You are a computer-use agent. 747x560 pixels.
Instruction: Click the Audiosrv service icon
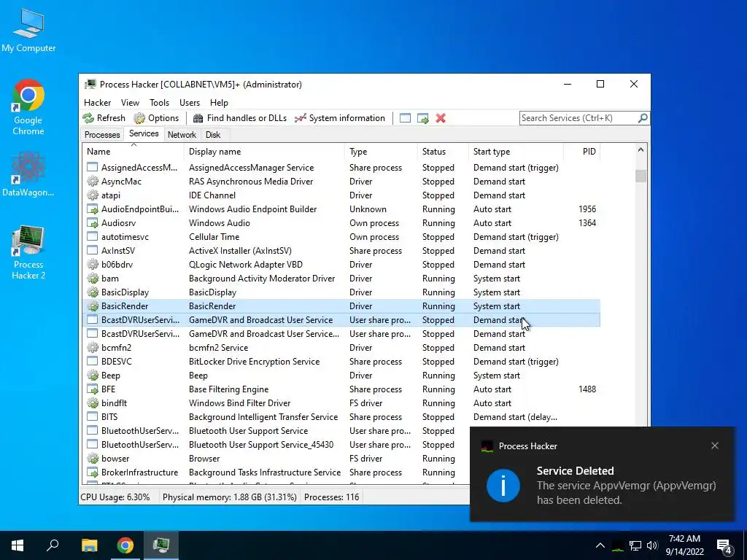[93, 223]
